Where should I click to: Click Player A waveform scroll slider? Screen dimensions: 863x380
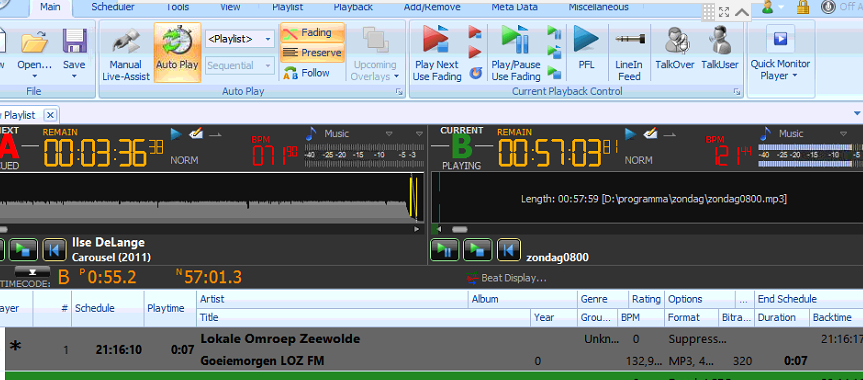3,229
